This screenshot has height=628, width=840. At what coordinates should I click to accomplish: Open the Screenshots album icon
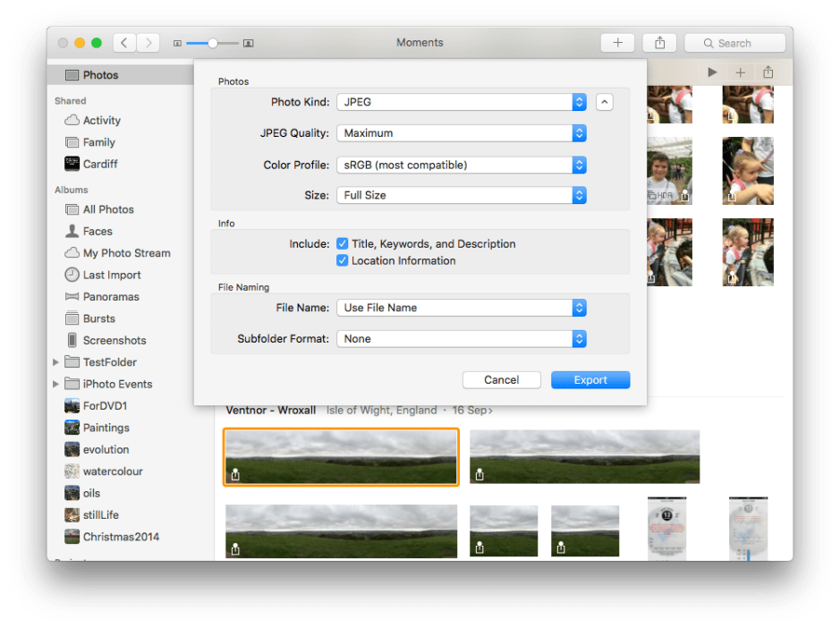tap(72, 340)
